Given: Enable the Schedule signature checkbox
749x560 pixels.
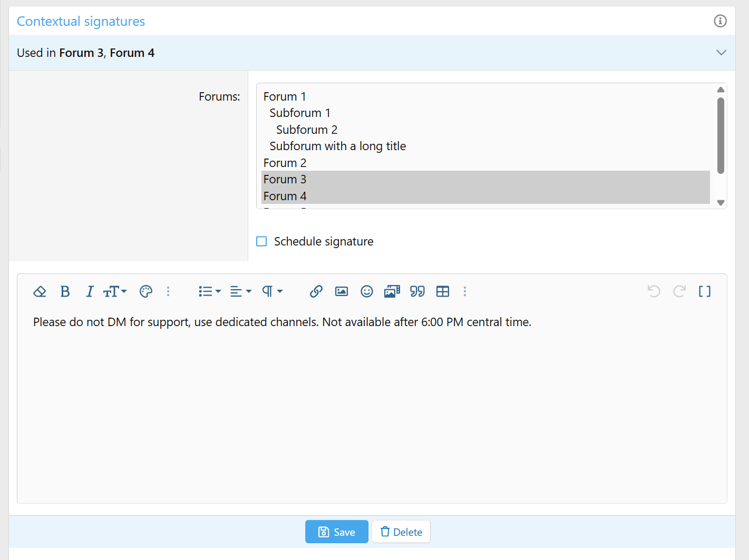Looking at the screenshot, I should 261,241.
